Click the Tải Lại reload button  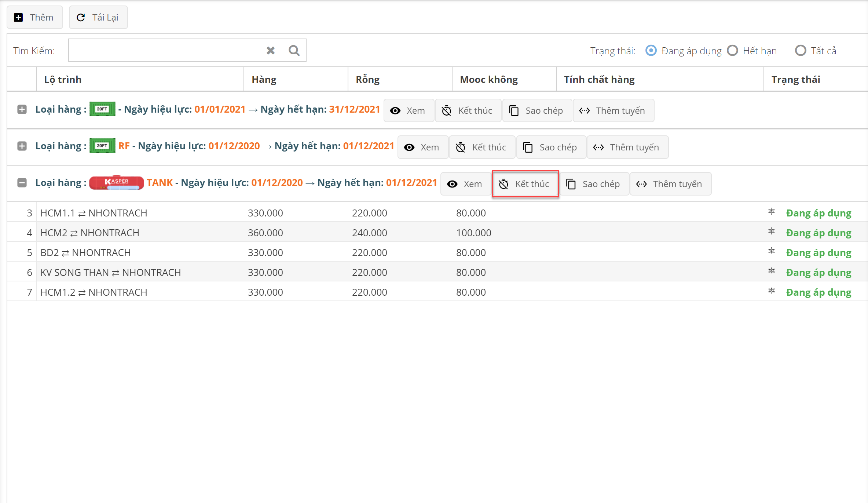98,17
